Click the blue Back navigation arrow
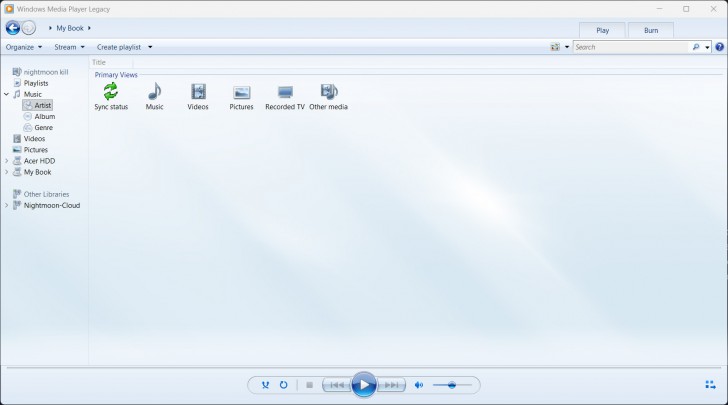This screenshot has width=728, height=405. coord(13,28)
